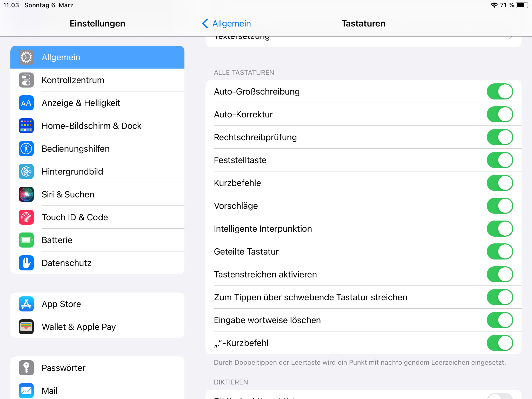
Task: Turn off Rechtschreibprüfung toggle
Action: pos(500,137)
